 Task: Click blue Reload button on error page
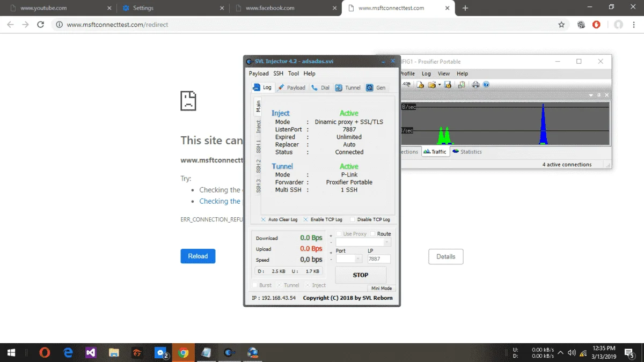click(198, 256)
